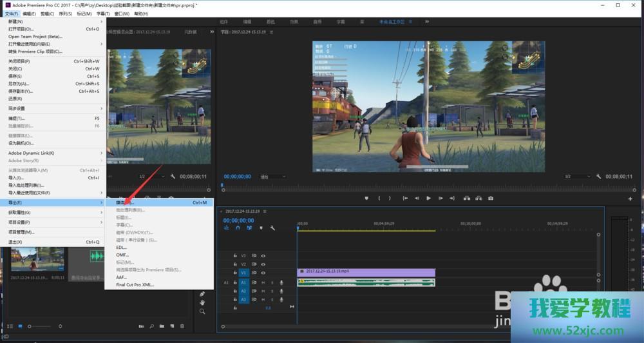Select the Zoom magnifier tool

[x=202, y=311]
